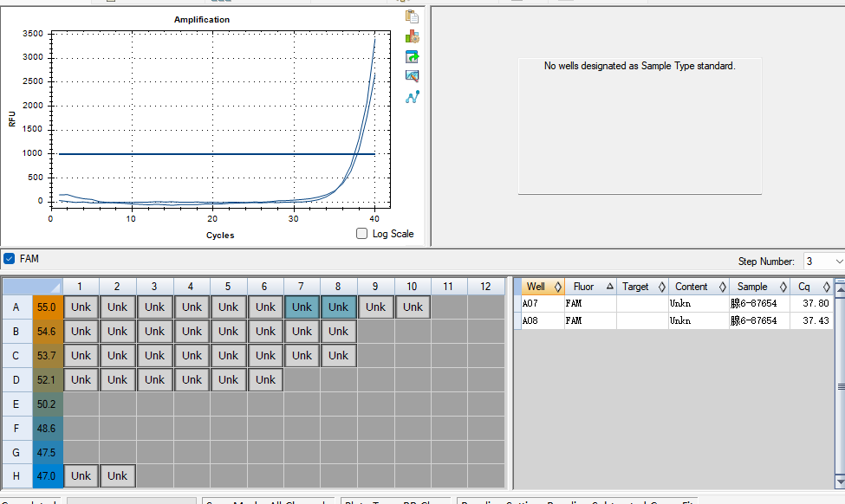Export chart with green arrow icon
845x504 pixels.
click(412, 56)
